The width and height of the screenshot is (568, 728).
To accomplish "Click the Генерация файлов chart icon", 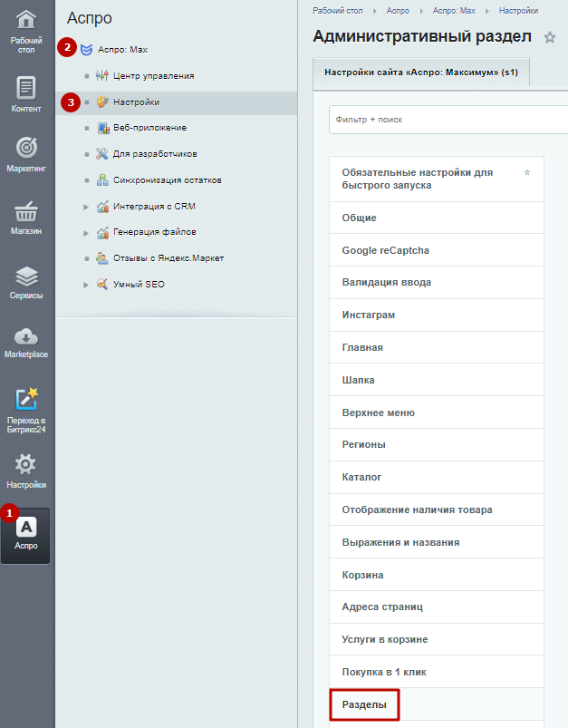I will (x=102, y=232).
